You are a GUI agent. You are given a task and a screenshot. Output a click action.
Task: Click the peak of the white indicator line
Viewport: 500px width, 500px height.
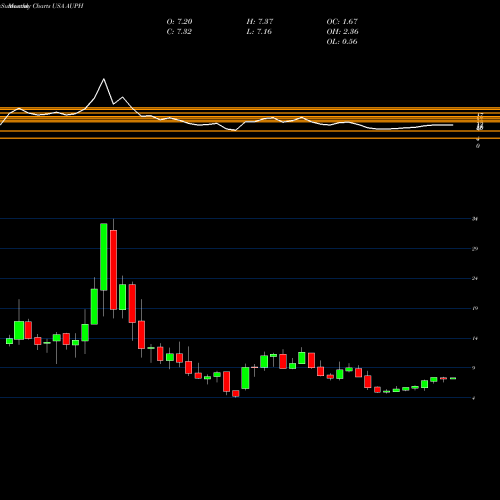(104, 79)
